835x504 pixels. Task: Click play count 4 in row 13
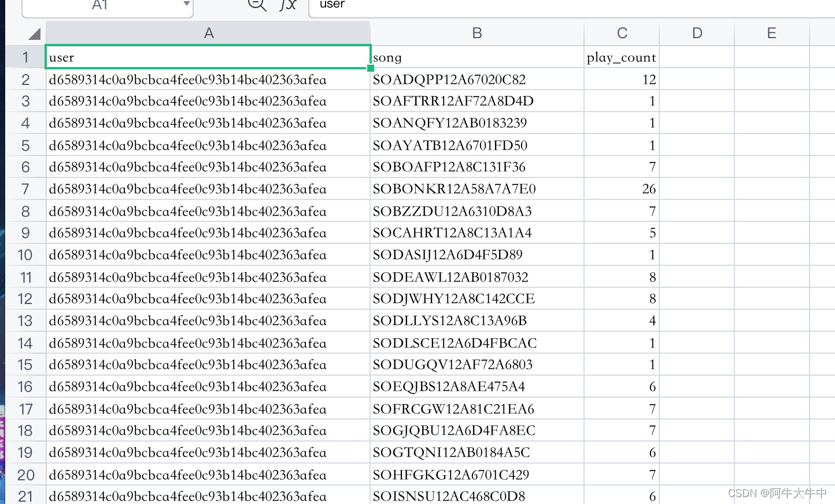click(x=622, y=321)
